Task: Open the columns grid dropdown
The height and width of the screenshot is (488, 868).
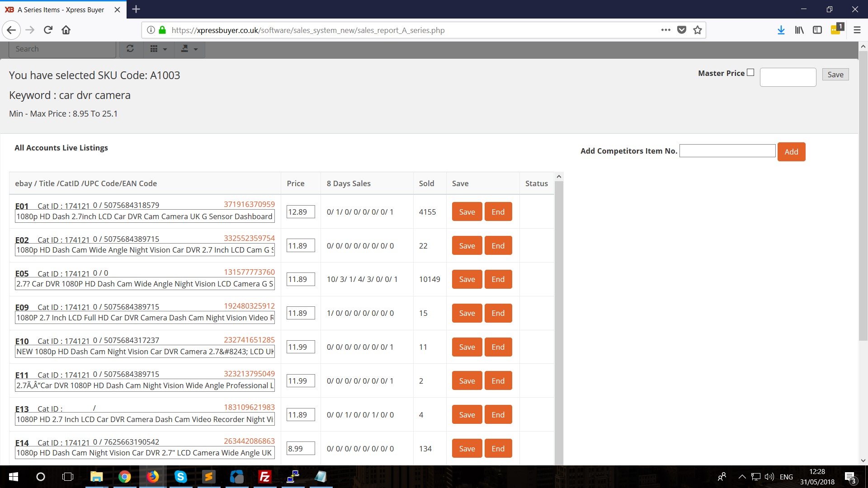Action: point(158,49)
